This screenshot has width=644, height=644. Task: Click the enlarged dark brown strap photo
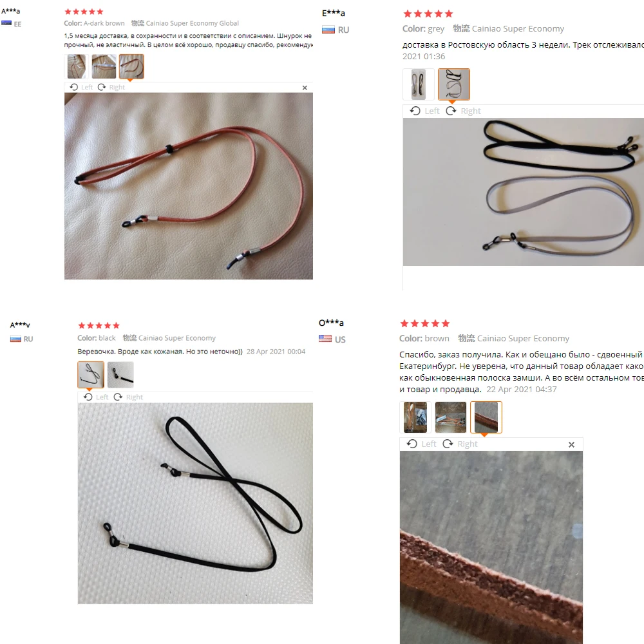(x=189, y=186)
